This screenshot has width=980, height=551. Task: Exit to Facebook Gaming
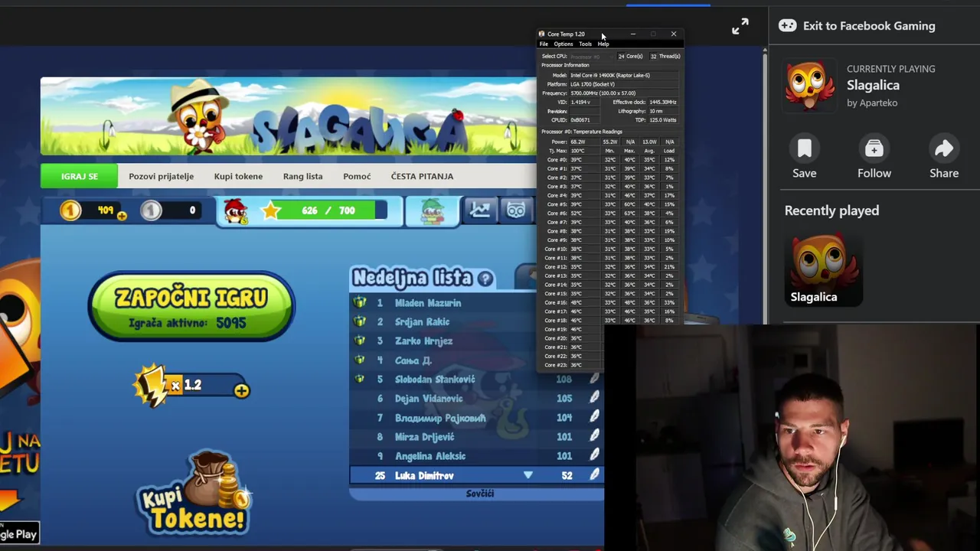pyautogui.click(x=857, y=25)
